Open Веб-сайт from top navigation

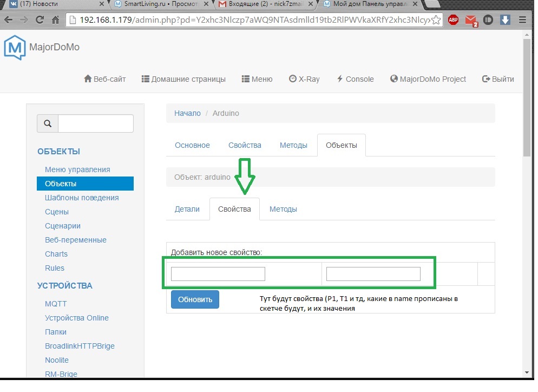click(104, 79)
